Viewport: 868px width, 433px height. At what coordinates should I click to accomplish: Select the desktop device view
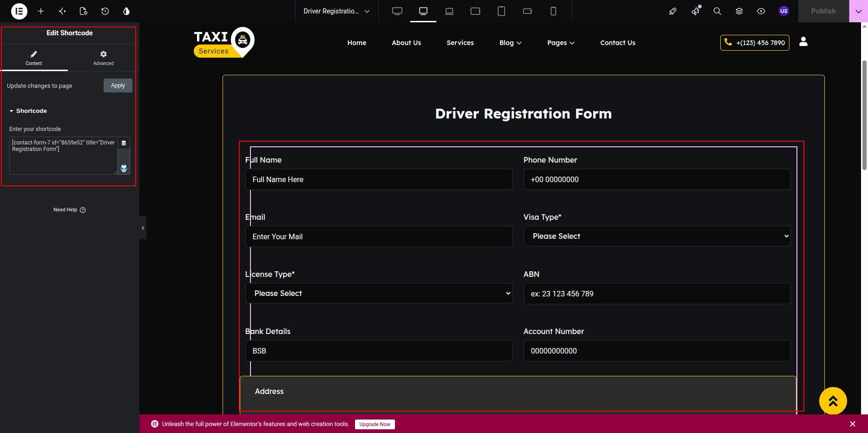(423, 11)
